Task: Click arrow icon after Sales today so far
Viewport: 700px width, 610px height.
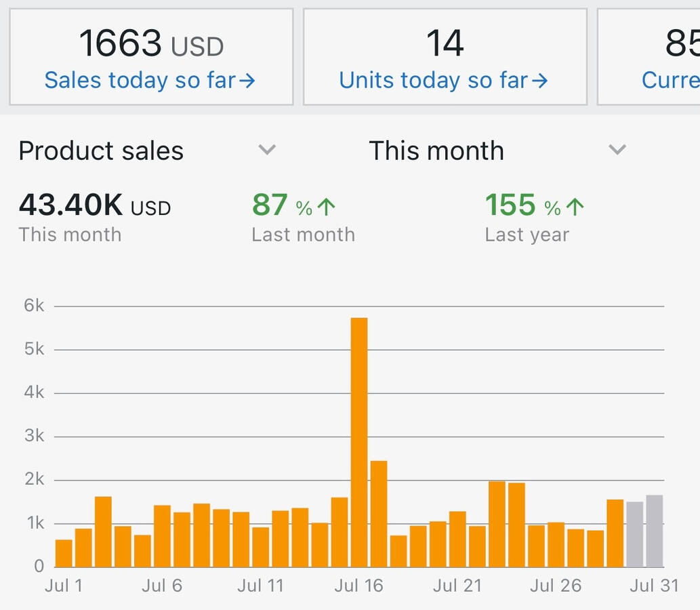Action: pyautogui.click(x=247, y=81)
